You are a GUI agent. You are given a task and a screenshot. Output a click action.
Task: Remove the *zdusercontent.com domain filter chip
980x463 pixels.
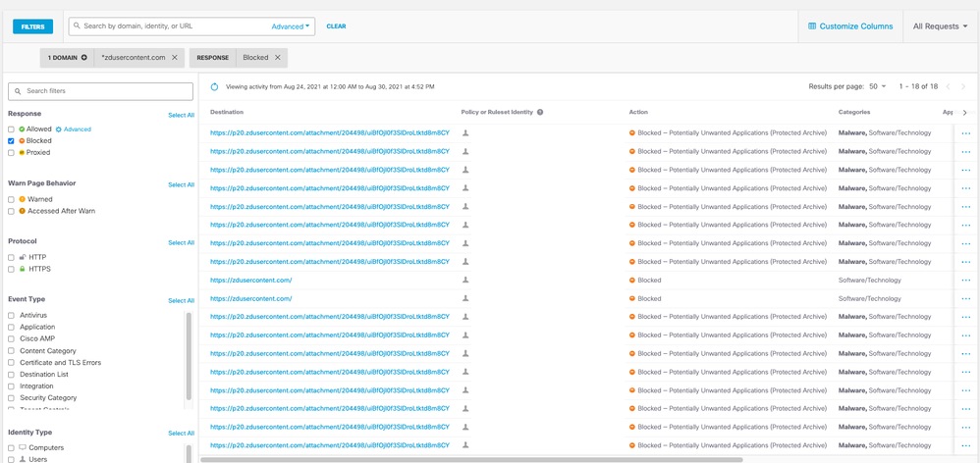[175, 58]
